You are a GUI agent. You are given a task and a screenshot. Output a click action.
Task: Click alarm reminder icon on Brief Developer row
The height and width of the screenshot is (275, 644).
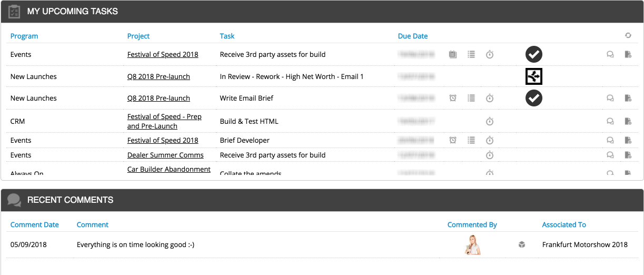click(452, 140)
